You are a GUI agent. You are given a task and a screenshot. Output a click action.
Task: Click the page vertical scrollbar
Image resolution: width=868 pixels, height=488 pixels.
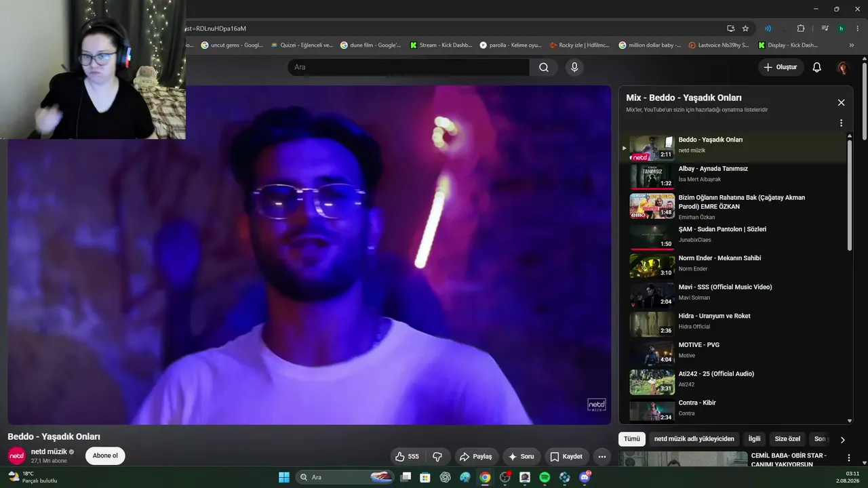[865, 102]
